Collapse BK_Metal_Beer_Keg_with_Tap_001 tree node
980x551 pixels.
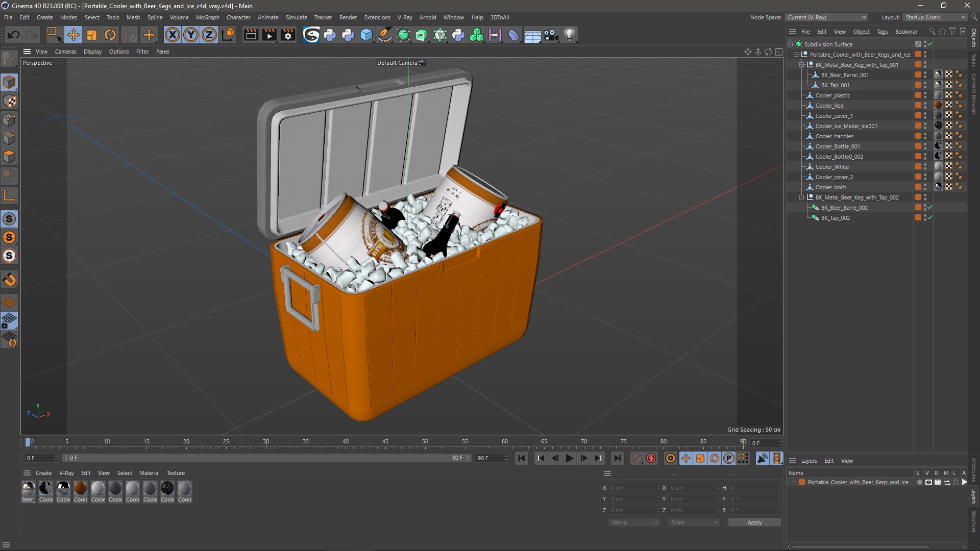(x=802, y=65)
